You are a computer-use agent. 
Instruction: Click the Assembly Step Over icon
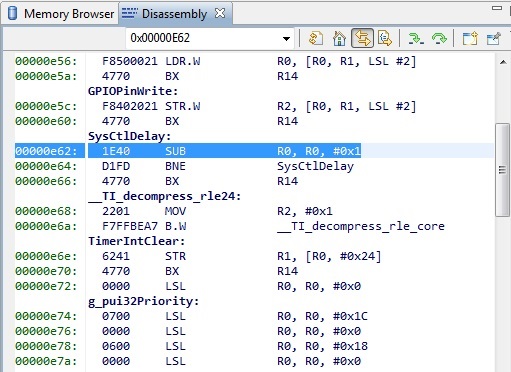click(x=439, y=39)
